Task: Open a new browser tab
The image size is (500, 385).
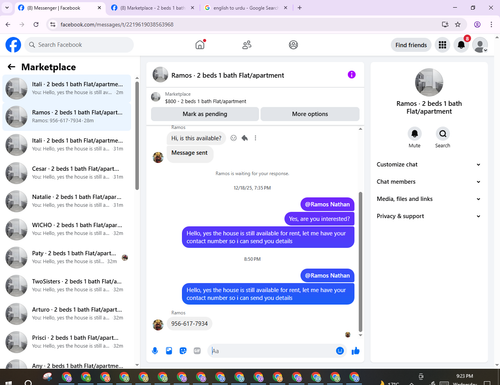Action: (299, 8)
